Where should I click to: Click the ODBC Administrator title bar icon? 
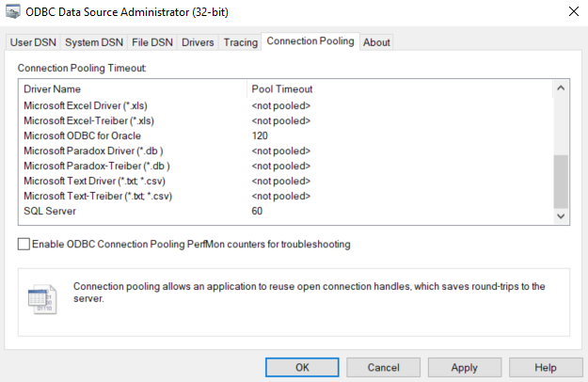coord(13,11)
